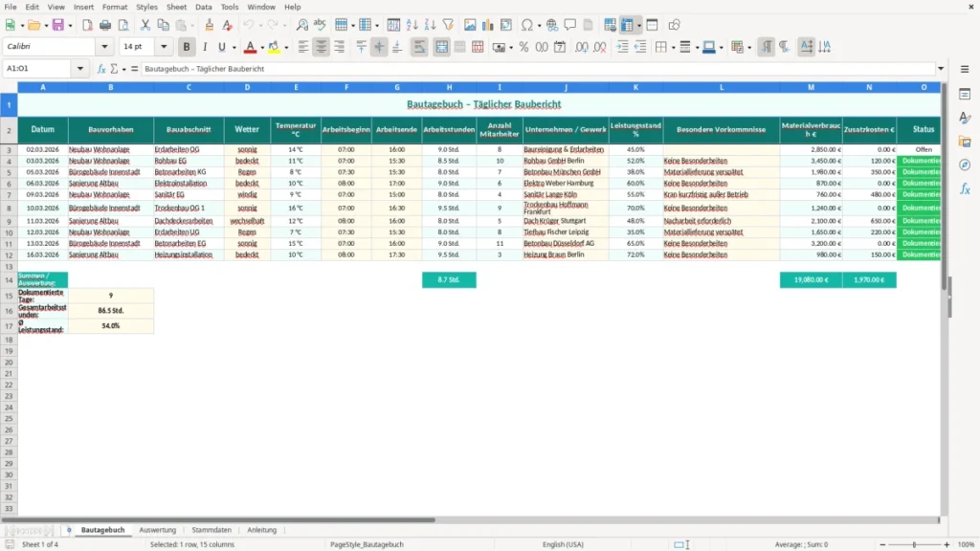Image resolution: width=980 pixels, height=551 pixels.
Task: Click the Add Decimal Place icon
Action: coord(581,47)
